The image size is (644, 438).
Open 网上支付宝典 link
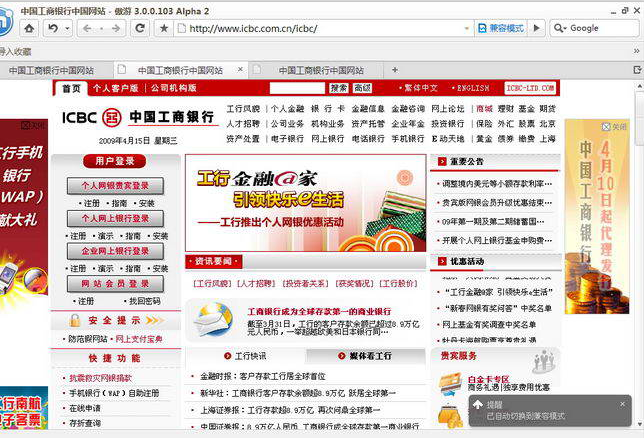pos(139,339)
